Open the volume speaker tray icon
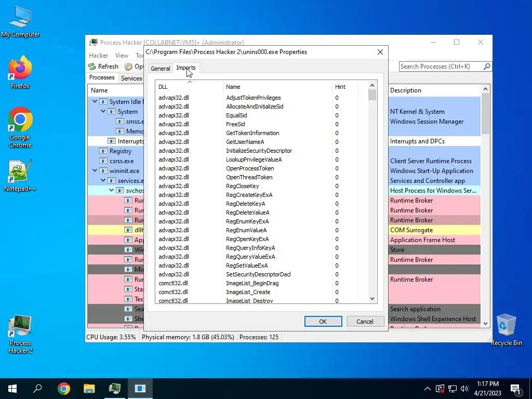The width and height of the screenshot is (532, 399). click(464, 389)
